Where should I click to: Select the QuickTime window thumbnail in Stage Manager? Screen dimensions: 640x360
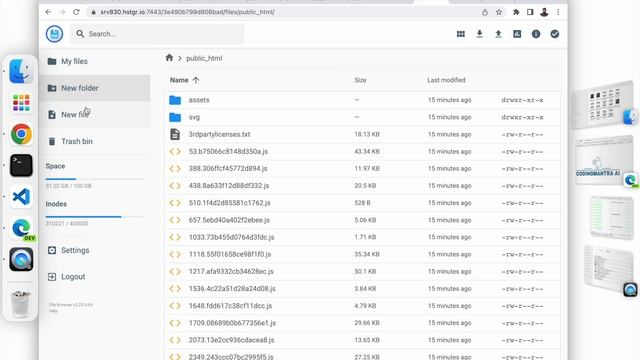(x=609, y=269)
